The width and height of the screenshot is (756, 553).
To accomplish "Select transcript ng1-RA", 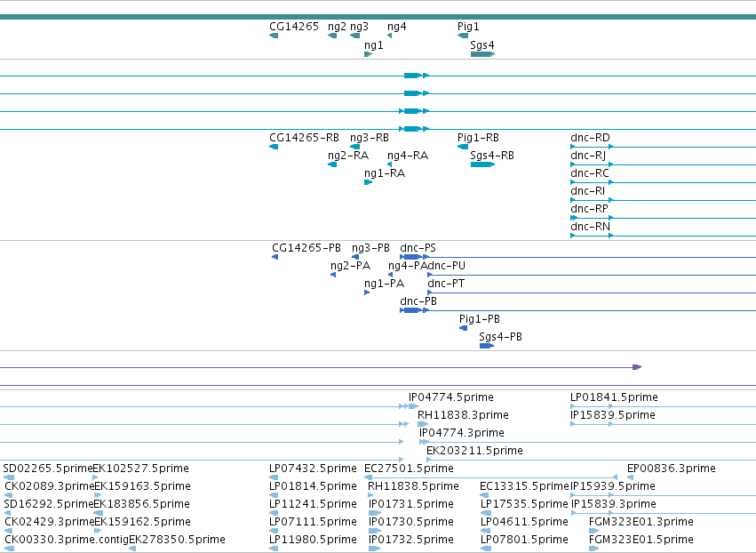I will (x=385, y=173).
